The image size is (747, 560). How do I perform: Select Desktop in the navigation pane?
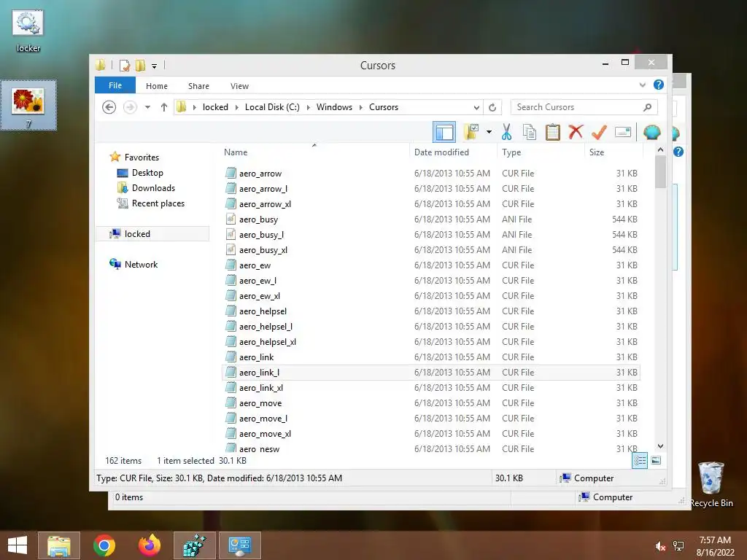[x=147, y=173]
